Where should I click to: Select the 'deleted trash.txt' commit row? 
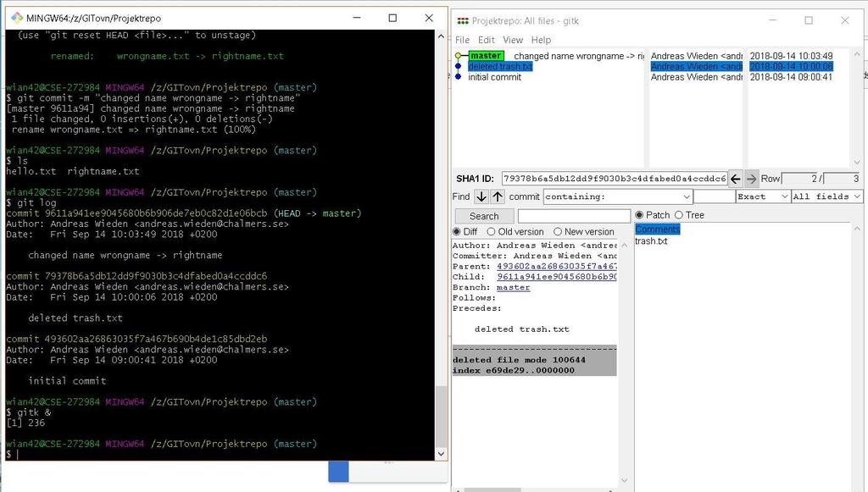[500, 66]
